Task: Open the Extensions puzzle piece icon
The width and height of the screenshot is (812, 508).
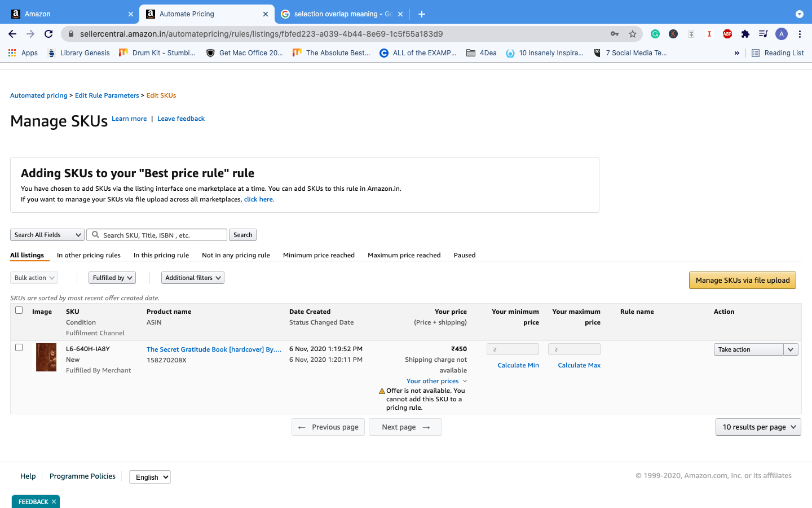Action: tap(745, 34)
